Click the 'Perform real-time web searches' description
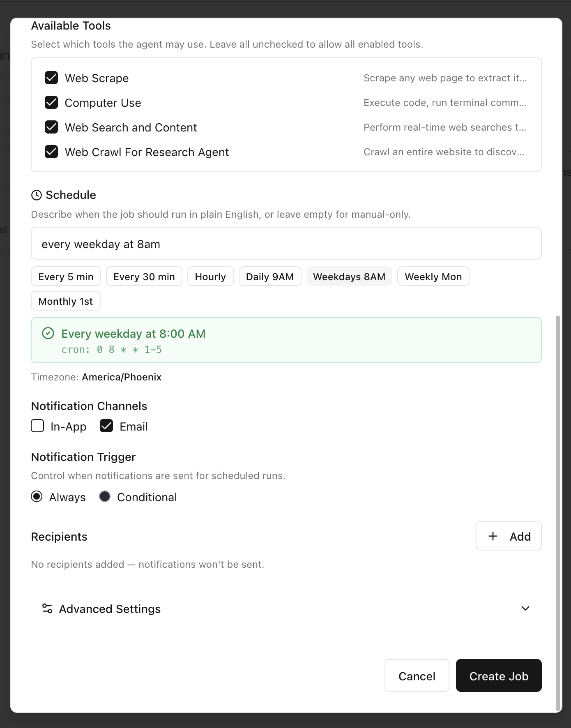The height and width of the screenshot is (728, 571). [x=445, y=127]
